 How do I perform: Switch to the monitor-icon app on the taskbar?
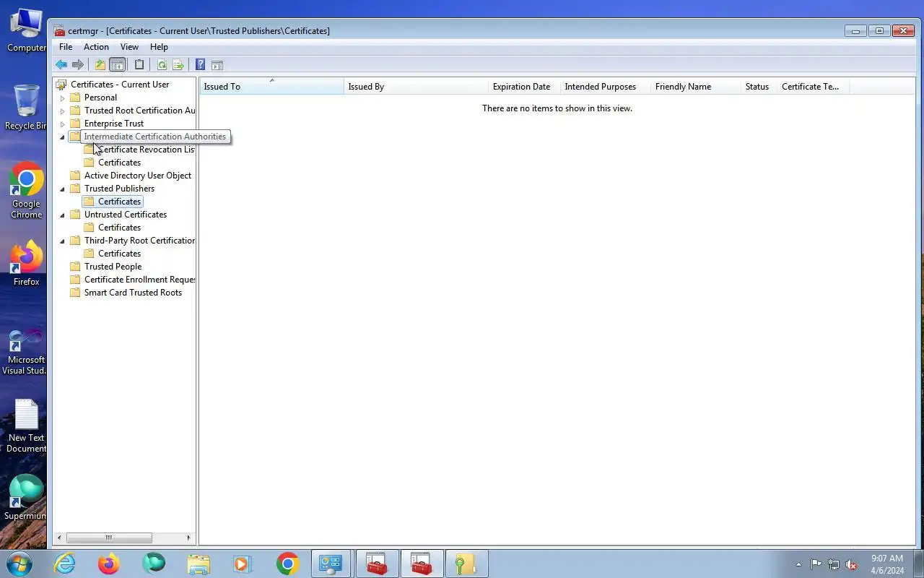[331, 564]
